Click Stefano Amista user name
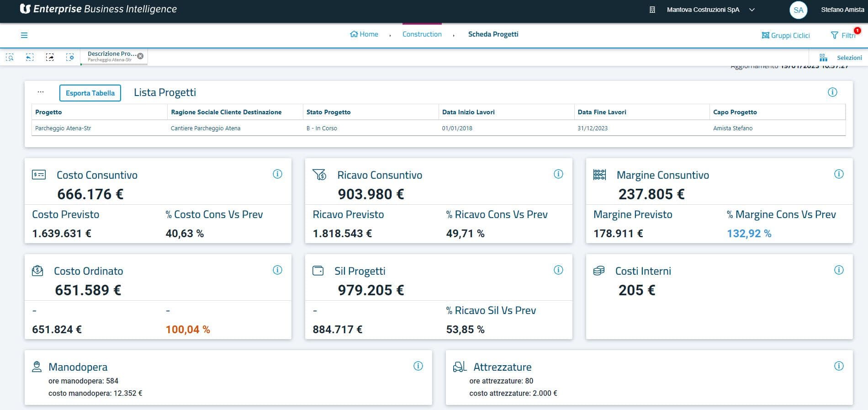 [x=842, y=10]
